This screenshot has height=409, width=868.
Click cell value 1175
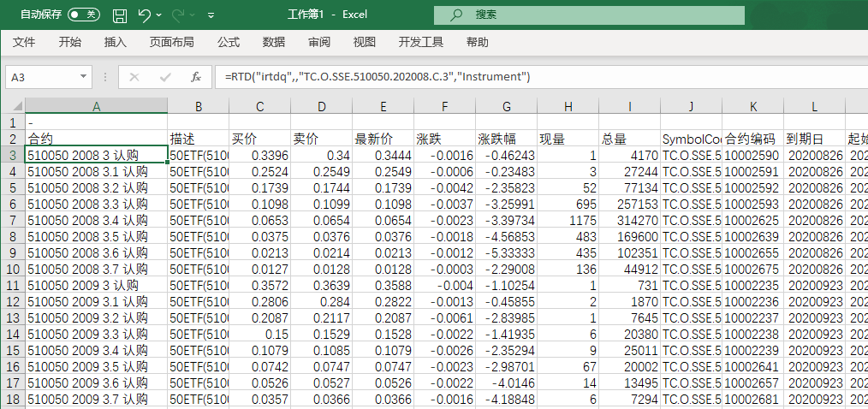click(x=567, y=221)
